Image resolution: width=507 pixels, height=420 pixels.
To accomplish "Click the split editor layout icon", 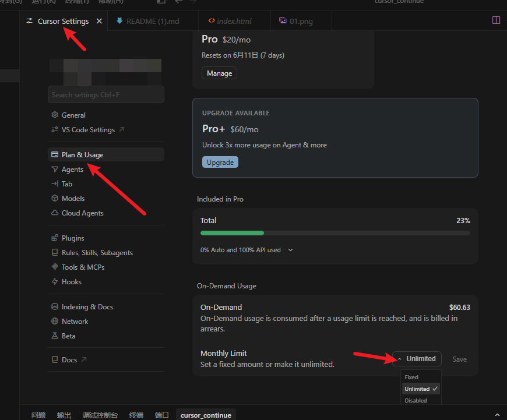I will click(496, 20).
